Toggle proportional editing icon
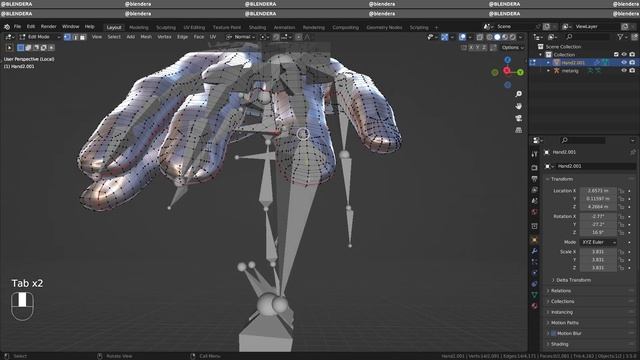Viewport: 640px width, 360px height. [x=299, y=37]
